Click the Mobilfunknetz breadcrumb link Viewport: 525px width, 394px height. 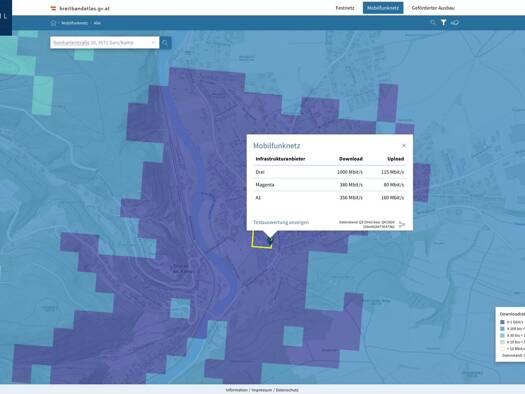tap(74, 23)
